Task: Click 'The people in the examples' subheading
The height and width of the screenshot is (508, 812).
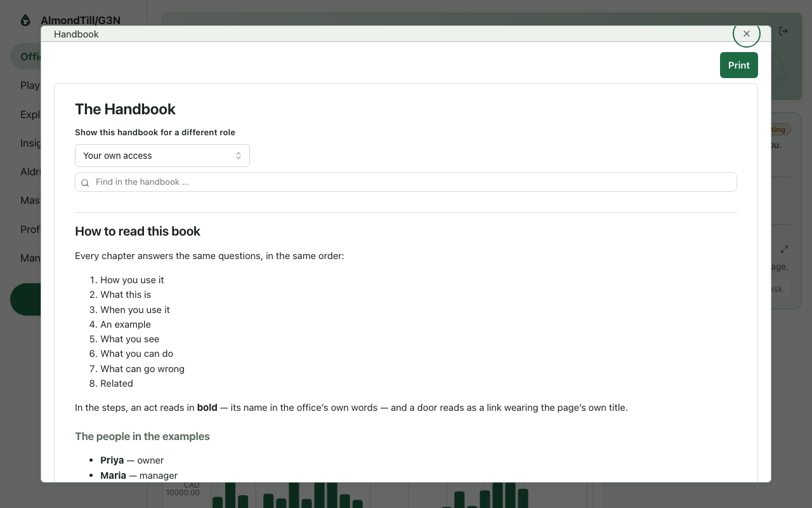Action: point(142,436)
